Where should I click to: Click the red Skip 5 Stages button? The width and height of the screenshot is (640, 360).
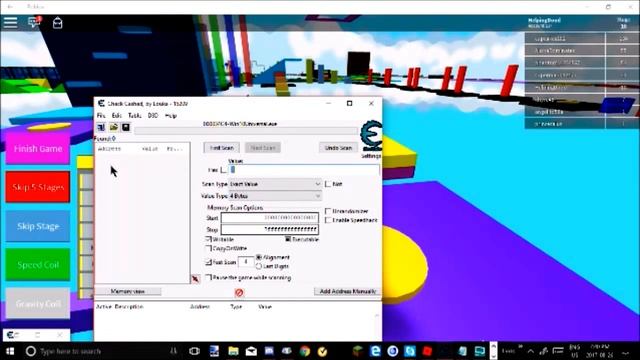click(38, 187)
